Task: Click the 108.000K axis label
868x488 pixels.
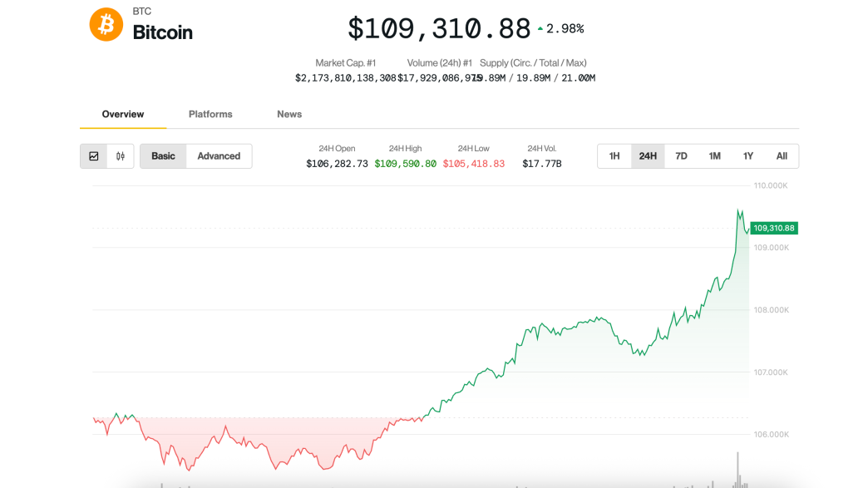Action: [x=771, y=310]
